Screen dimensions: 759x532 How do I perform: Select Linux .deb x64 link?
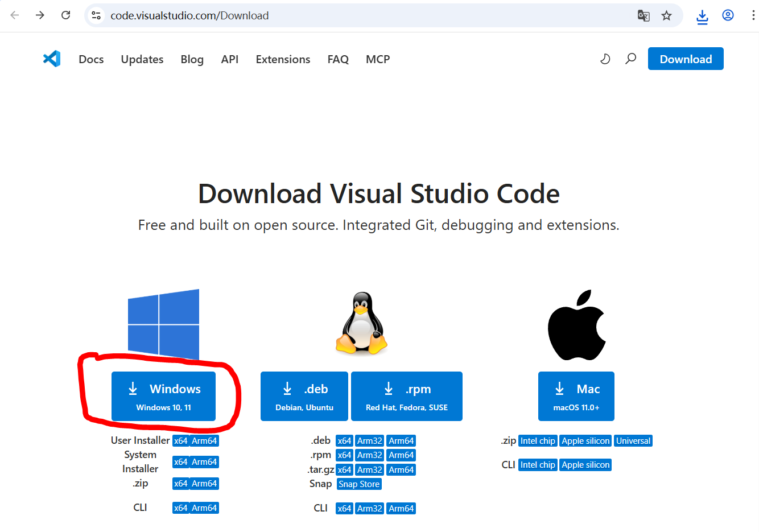pos(344,441)
